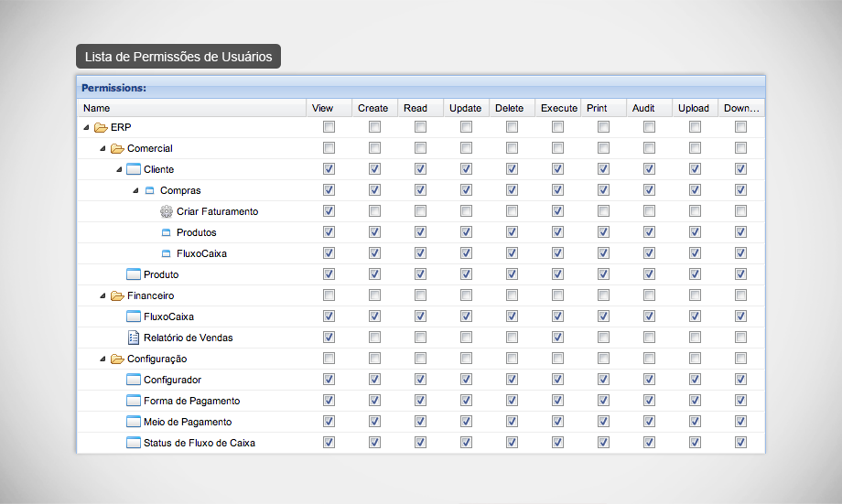Click the Criar Faturamento gear icon
Screen dimensions: 842x504
(167, 211)
